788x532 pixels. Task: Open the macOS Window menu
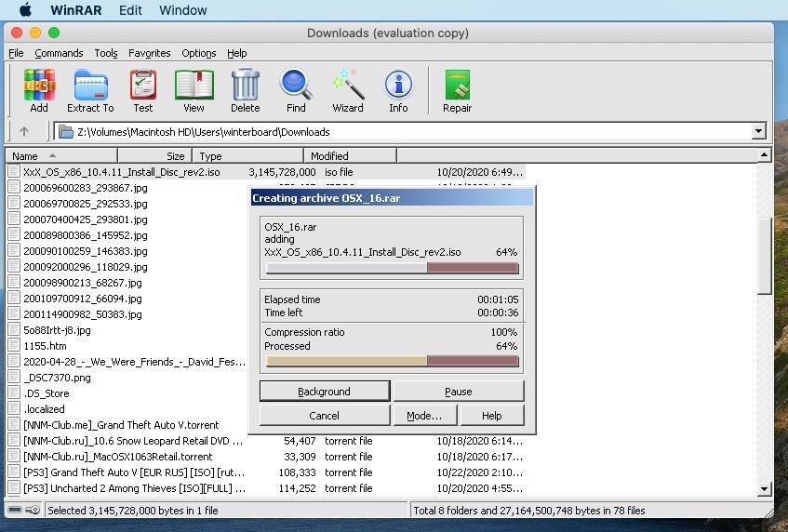tap(183, 10)
